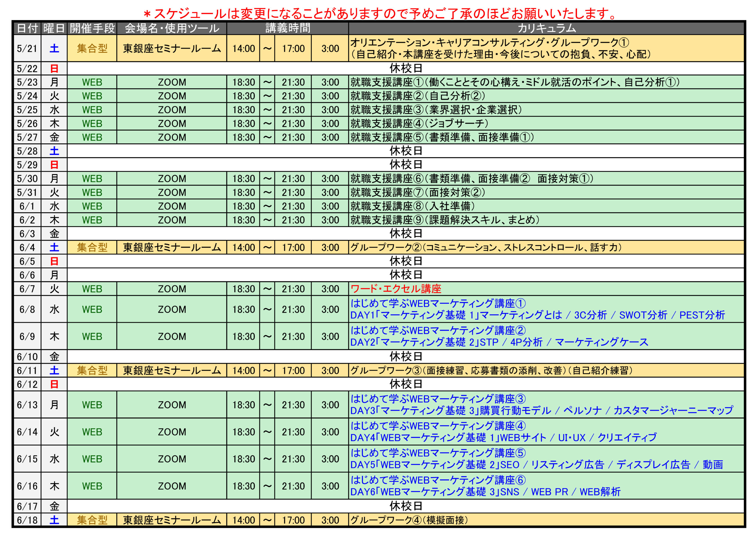Click red 日 in the 6/12 row
This screenshot has height=540, width=756.
click(x=54, y=384)
